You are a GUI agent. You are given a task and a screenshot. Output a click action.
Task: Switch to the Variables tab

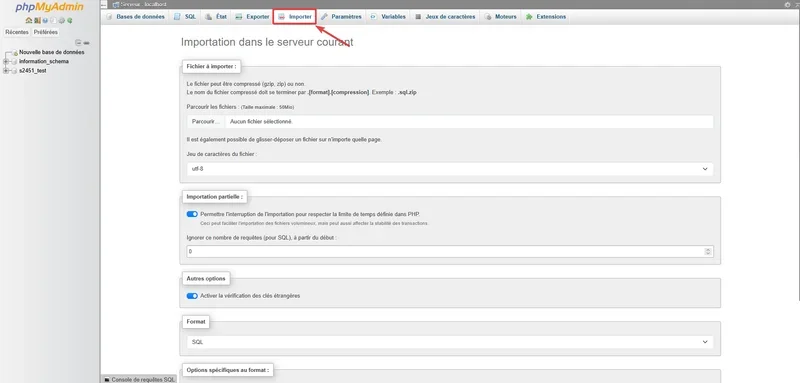pos(388,17)
